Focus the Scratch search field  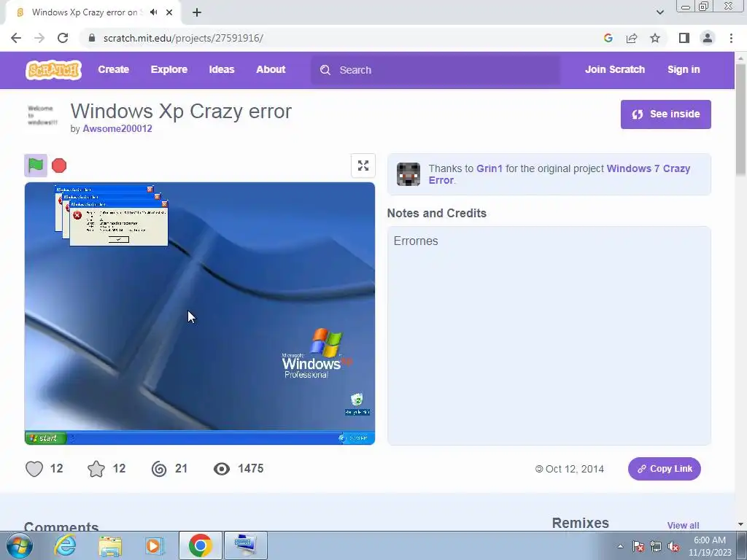[436, 70]
